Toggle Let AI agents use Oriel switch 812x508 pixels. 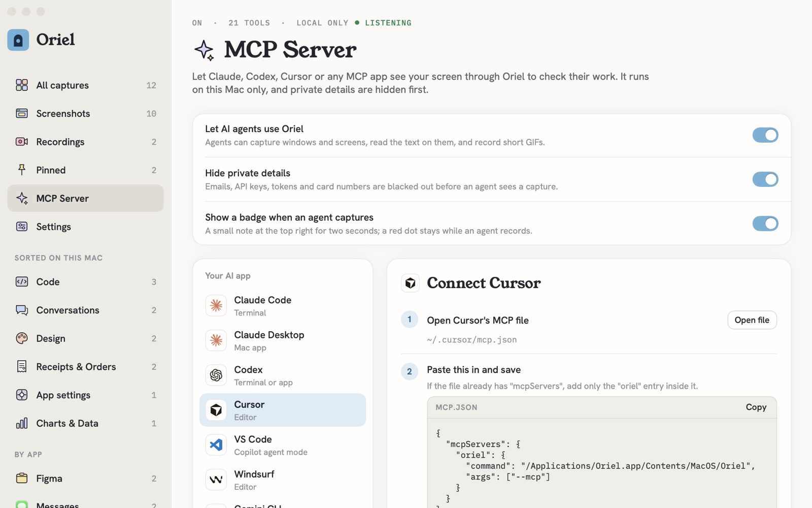[765, 135]
